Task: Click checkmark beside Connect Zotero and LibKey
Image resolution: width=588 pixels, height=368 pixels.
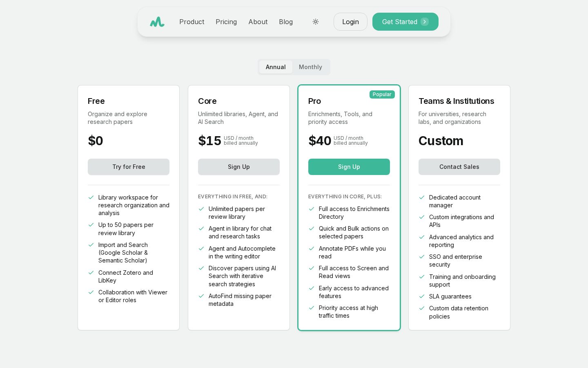Action: pyautogui.click(x=91, y=273)
